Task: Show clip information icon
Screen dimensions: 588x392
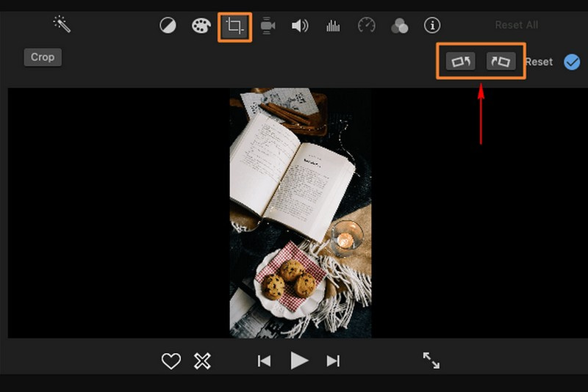Action: click(432, 26)
